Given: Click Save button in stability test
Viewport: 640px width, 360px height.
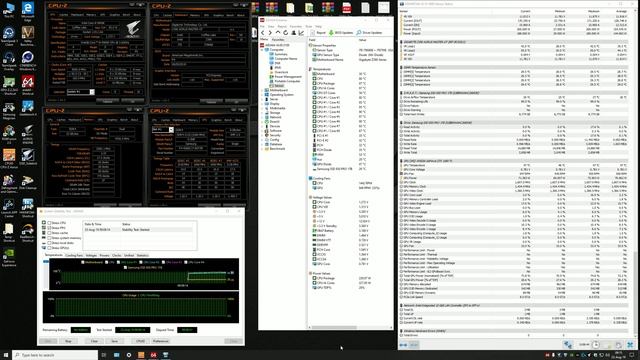Looking at the screenshot, I should [x=115, y=341].
